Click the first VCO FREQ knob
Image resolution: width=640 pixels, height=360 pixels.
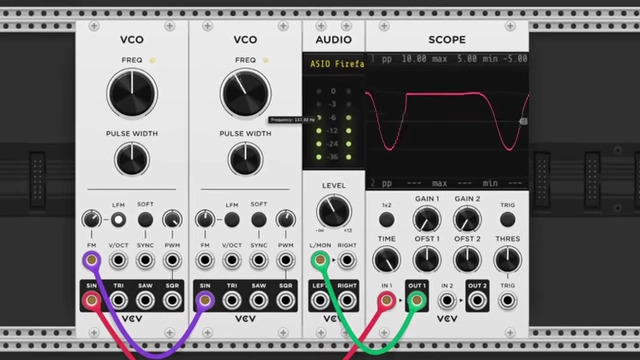click(x=132, y=93)
